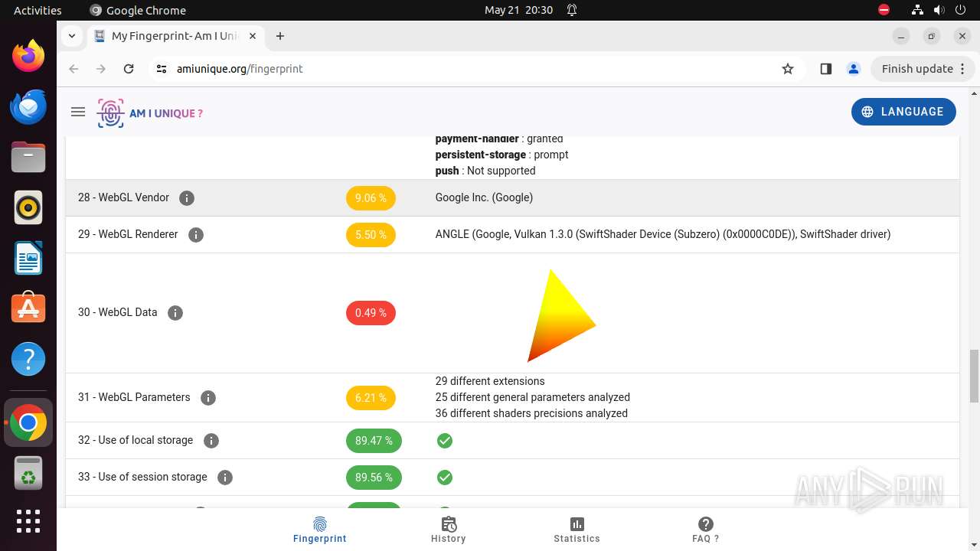This screenshot has height=551, width=980.
Task: Click the 0.49 % WebGL Data badge
Action: click(371, 313)
